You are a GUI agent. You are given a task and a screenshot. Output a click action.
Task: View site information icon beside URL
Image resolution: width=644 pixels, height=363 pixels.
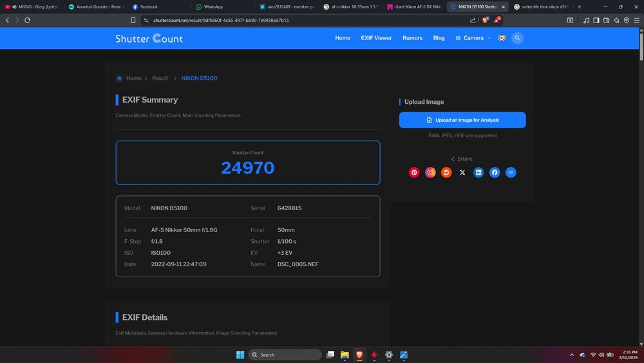point(146,20)
